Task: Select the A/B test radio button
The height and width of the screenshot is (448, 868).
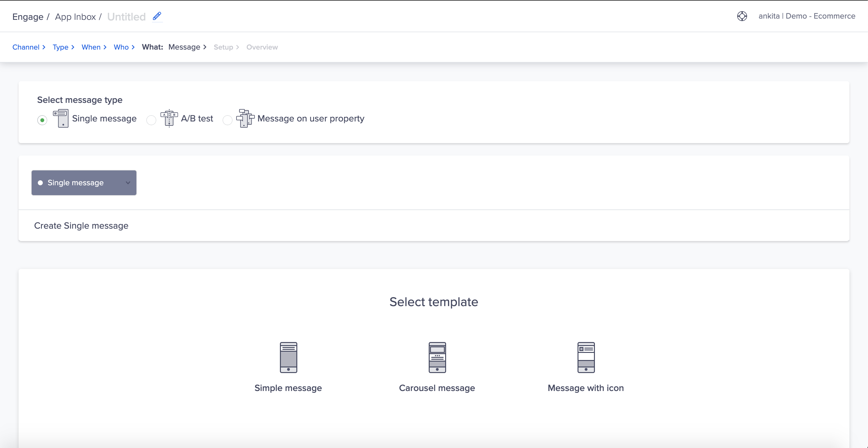Action: 151,120
